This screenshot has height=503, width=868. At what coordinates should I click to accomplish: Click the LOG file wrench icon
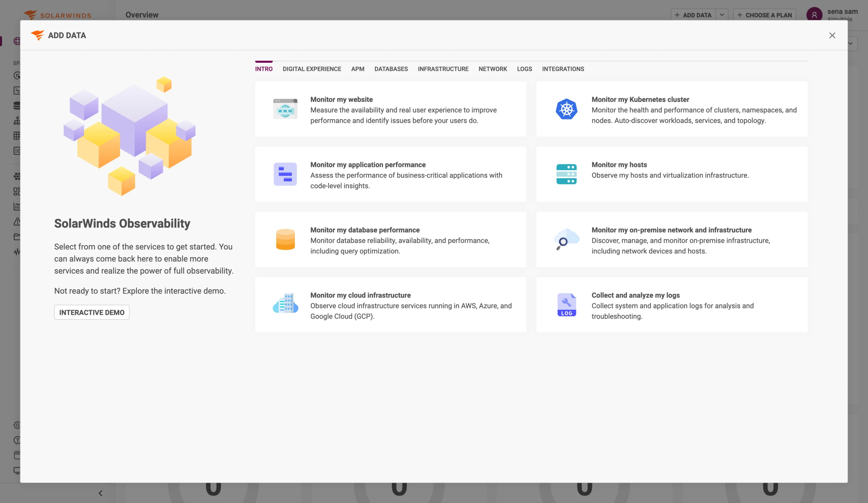tap(566, 305)
